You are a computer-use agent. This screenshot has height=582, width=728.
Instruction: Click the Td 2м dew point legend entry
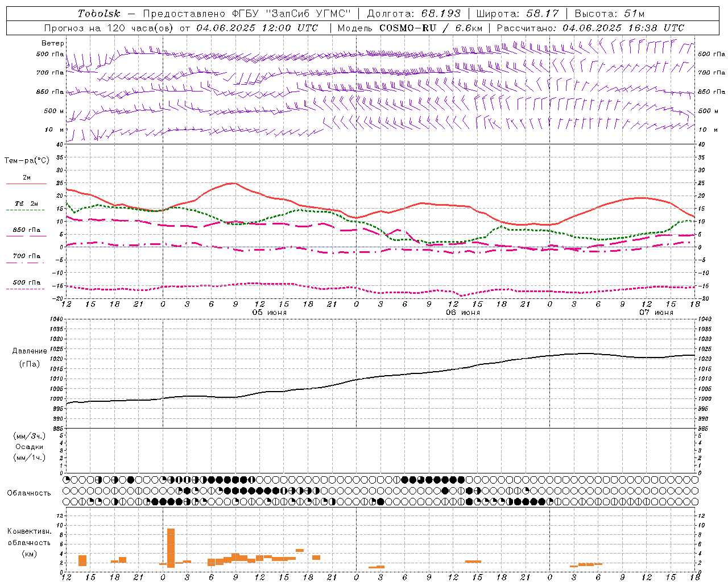tap(27, 203)
